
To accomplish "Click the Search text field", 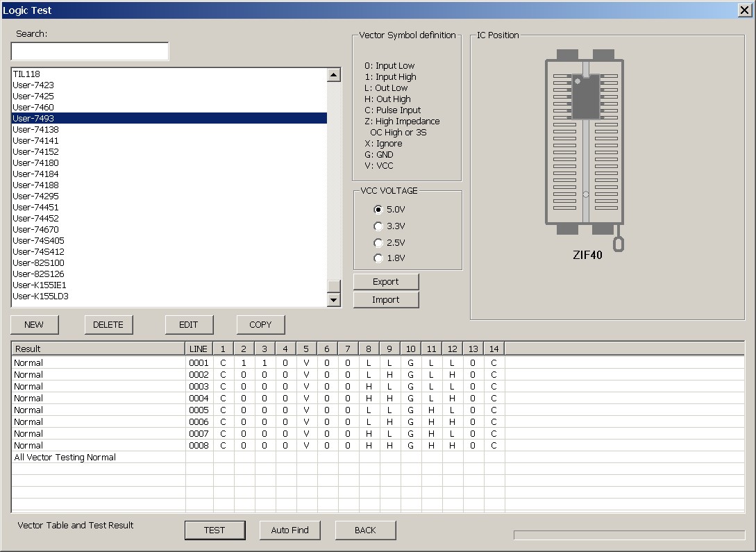I will coord(90,51).
